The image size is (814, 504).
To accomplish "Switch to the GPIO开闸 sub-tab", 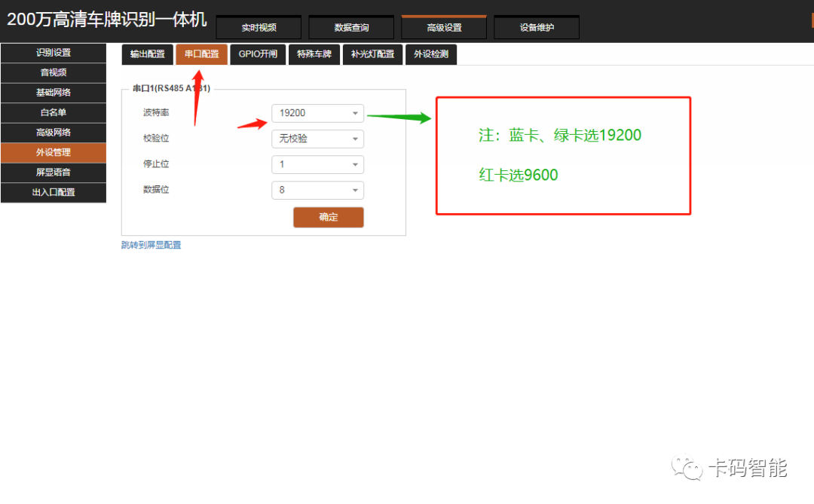I will click(258, 54).
